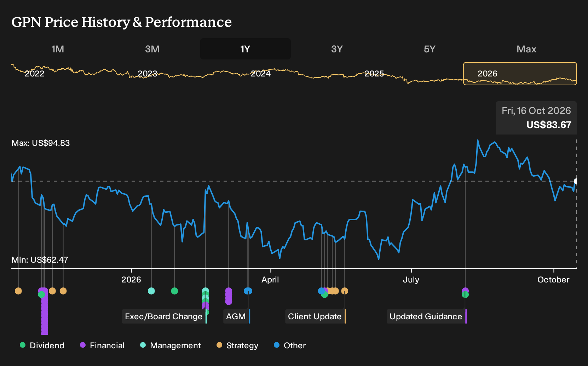Image resolution: width=588 pixels, height=366 pixels.
Task: Jump to 2024 on the overview timeline
Action: [x=261, y=74]
